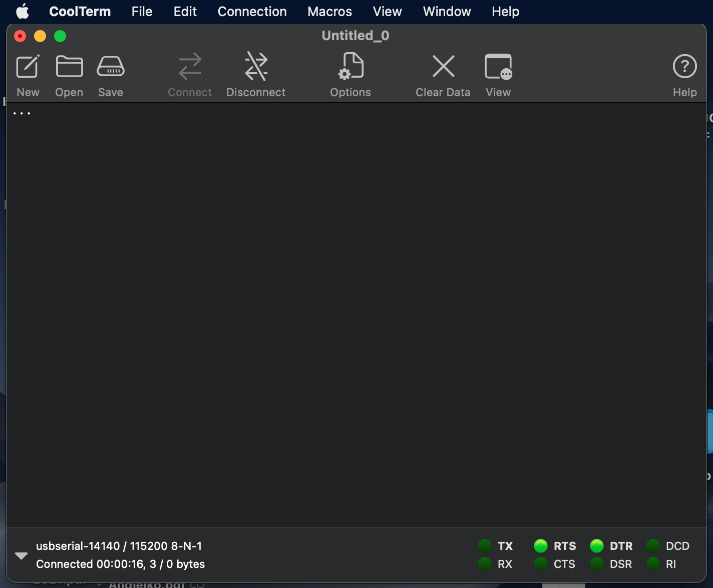Minimize the Untitled_0 window
This screenshot has height=588, width=713.
click(40, 36)
